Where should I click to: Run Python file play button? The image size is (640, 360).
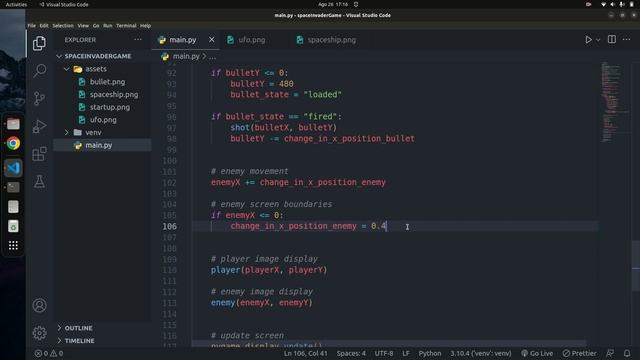(x=588, y=40)
